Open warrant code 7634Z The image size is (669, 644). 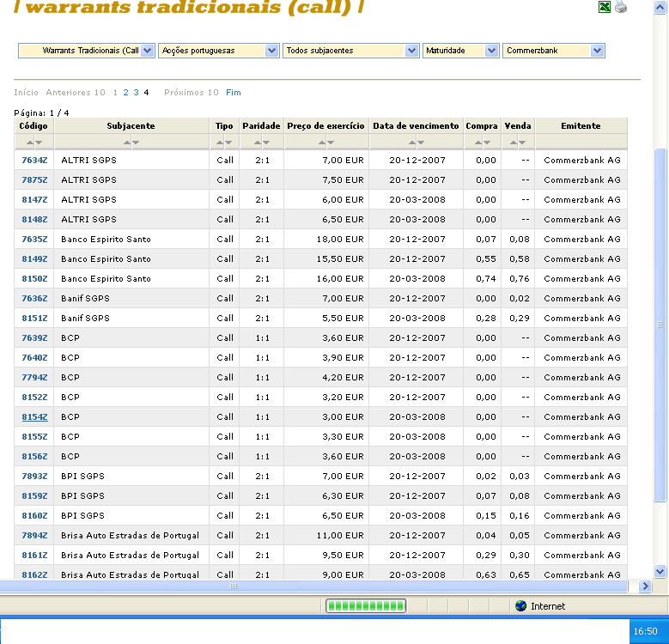(34, 160)
